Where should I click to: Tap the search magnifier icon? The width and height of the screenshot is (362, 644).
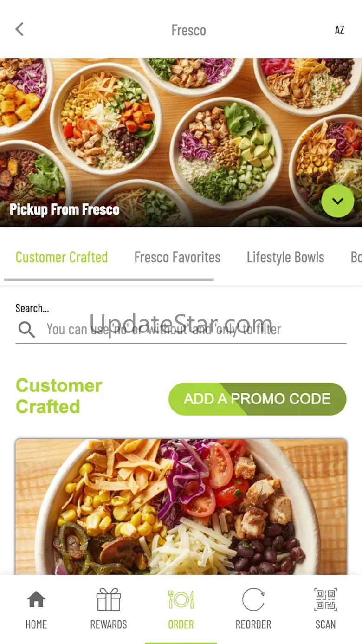click(26, 330)
